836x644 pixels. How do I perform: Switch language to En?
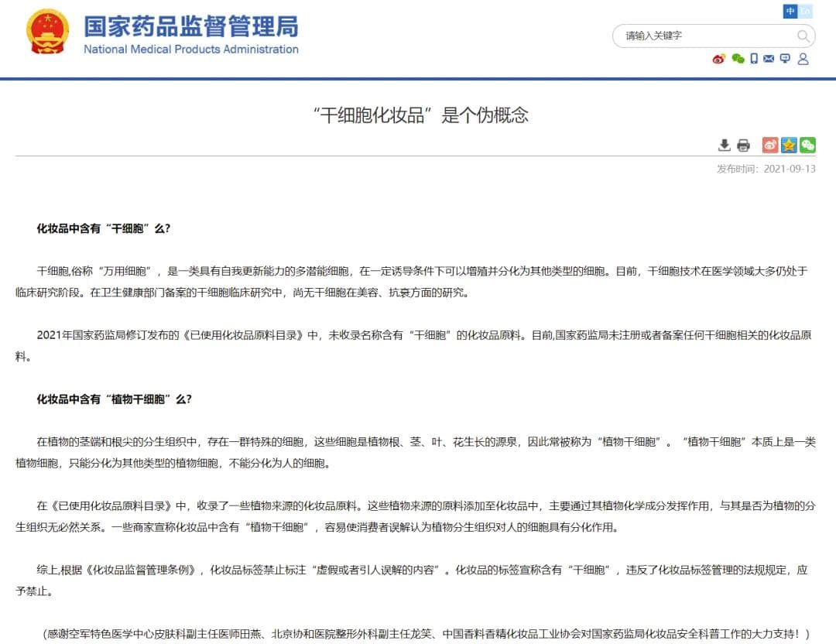point(805,11)
